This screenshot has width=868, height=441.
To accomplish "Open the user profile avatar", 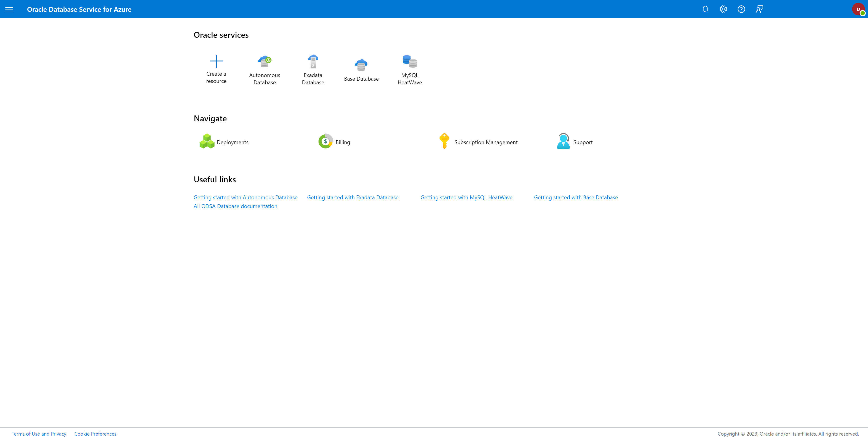I will [859, 9].
